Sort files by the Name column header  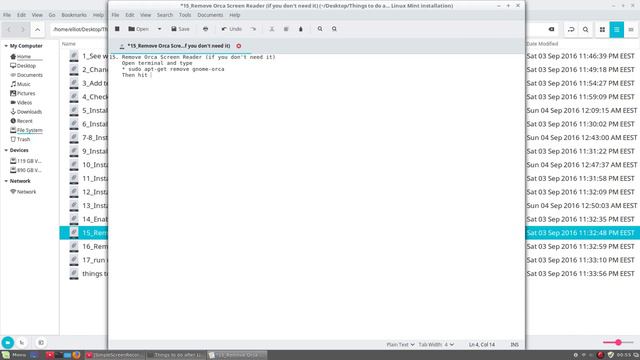[69, 44]
